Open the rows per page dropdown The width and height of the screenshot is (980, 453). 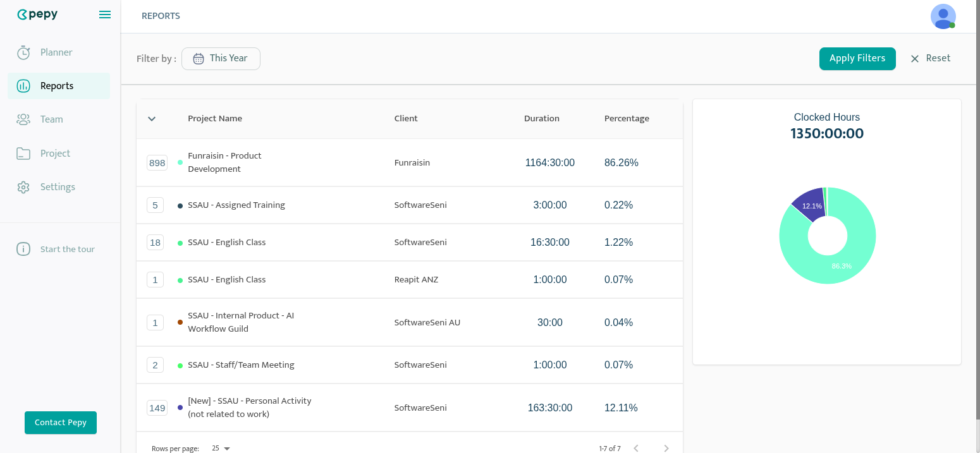[221, 449]
